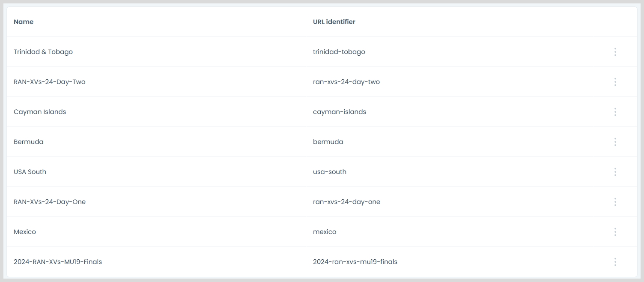The height and width of the screenshot is (282, 644).
Task: Click the trinidad-tobago URL identifier text
Action: pyautogui.click(x=339, y=52)
